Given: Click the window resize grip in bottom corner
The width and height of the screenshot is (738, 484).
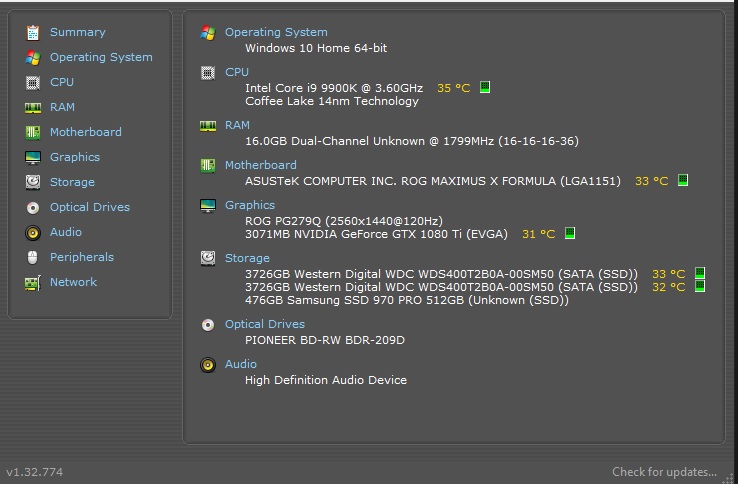Looking at the screenshot, I should (730, 477).
